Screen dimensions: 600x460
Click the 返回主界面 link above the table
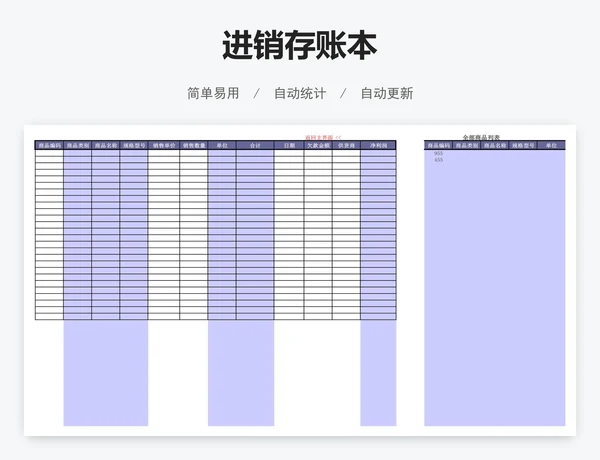click(322, 138)
